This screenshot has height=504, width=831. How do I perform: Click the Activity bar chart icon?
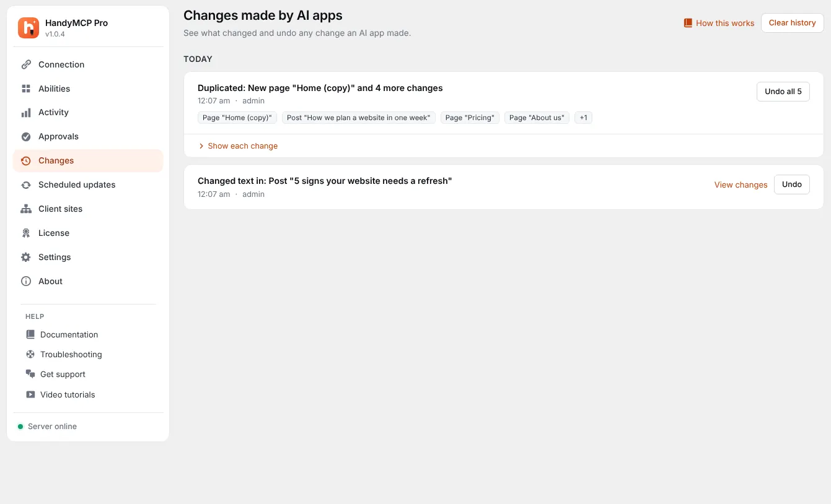coord(26,113)
